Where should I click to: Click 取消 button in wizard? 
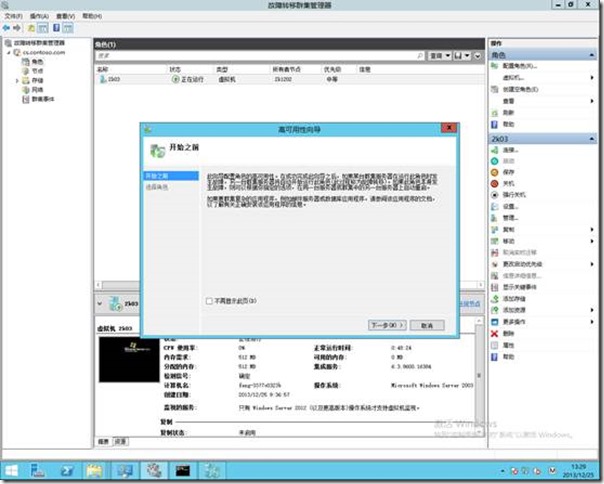427,325
